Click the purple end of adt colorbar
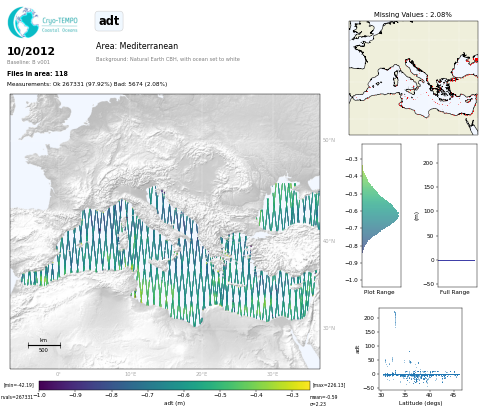The height and width of the screenshot is (410, 492). (44, 385)
